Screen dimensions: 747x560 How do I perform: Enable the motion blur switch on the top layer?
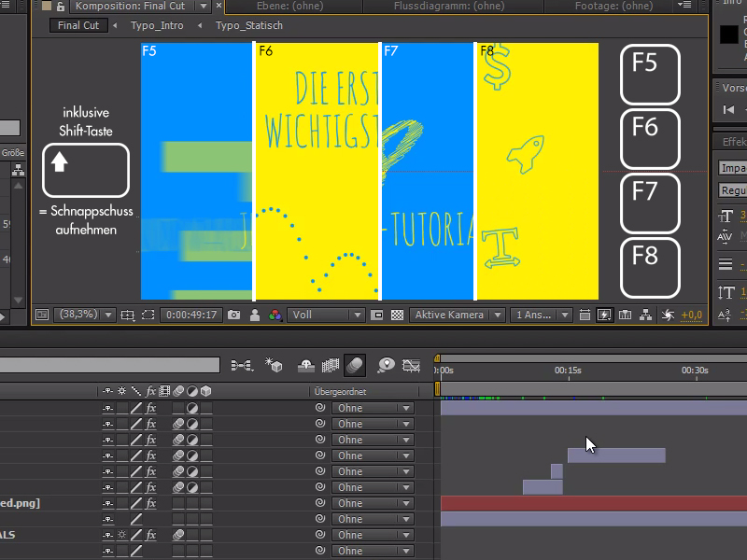[x=178, y=408]
